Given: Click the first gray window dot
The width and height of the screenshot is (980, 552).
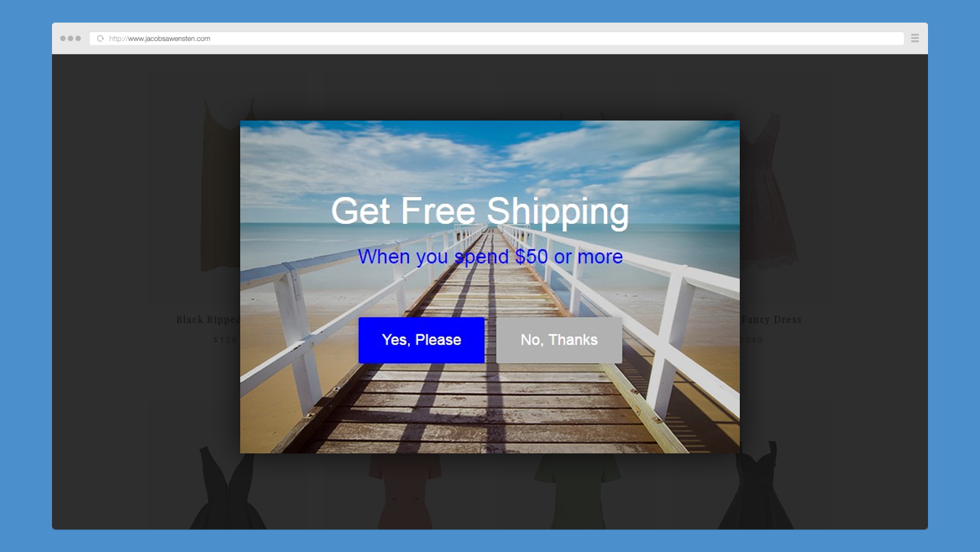Looking at the screenshot, I should 63,38.
